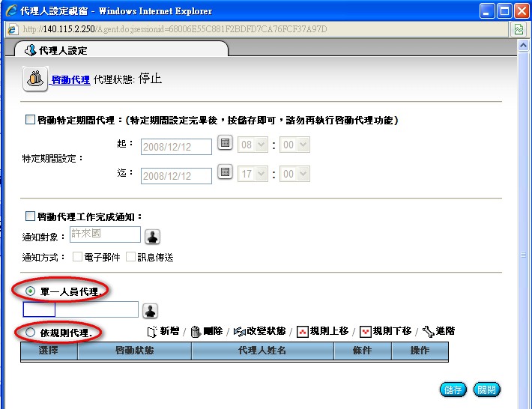This screenshot has height=409, width=532.
Task: Click the 改變狀態 toolbar item
Action: click(x=260, y=331)
